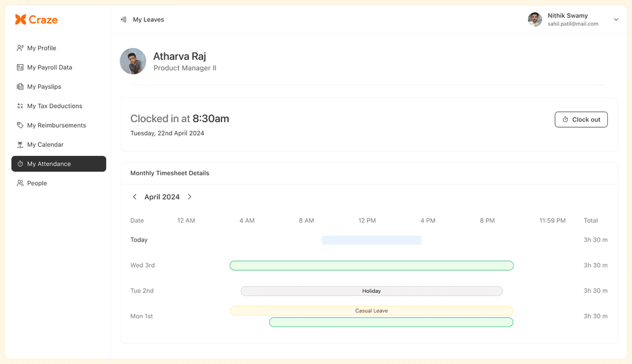Screen dimensions: 632x364
Task: Click the My Leaves breadcrumb title
Action: [x=148, y=19]
